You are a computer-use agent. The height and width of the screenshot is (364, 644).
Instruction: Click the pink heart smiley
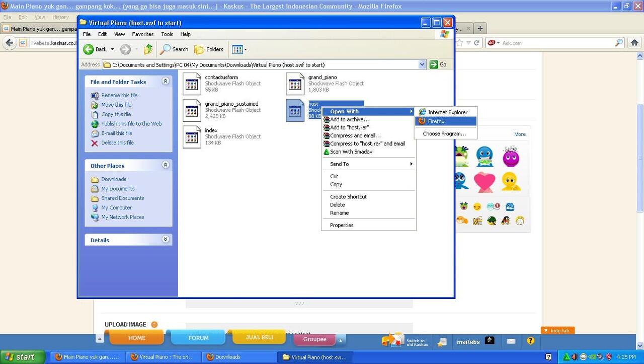[x=484, y=182]
